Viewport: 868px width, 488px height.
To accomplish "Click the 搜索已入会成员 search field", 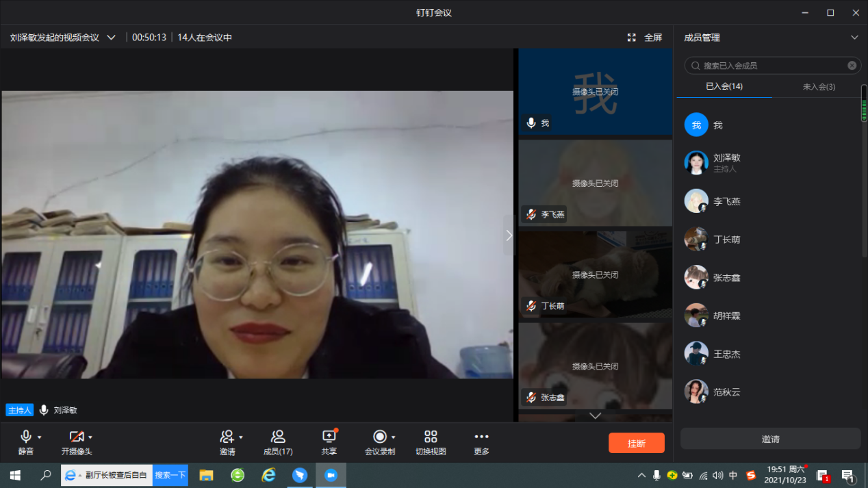I will pos(770,66).
